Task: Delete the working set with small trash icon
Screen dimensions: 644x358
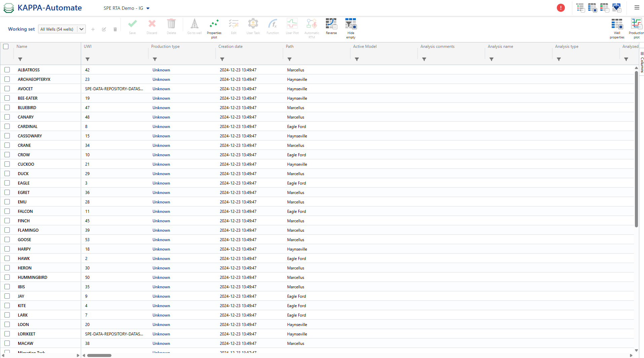Action: pyautogui.click(x=115, y=29)
